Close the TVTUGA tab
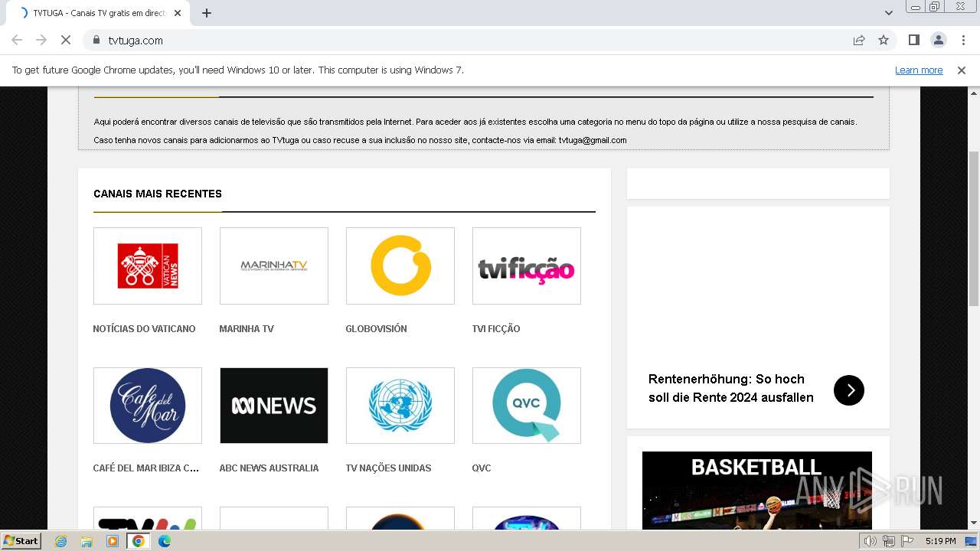The width and height of the screenshot is (980, 551). 178,13
